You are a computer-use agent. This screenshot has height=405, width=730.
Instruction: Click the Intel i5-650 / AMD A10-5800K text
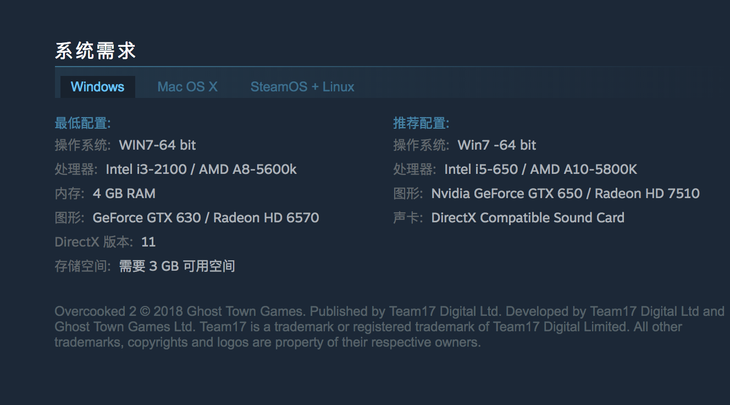541,169
